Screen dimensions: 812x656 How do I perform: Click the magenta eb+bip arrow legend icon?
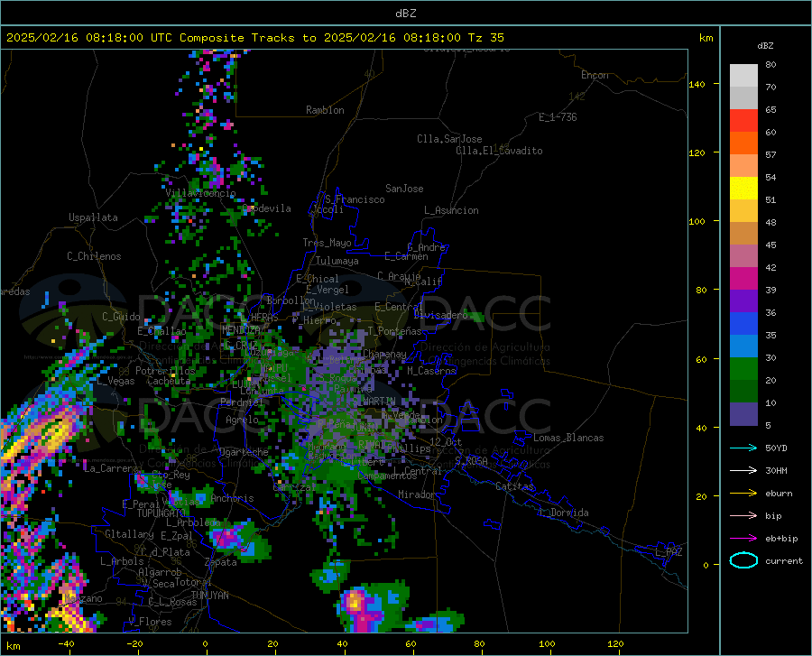[743, 539]
